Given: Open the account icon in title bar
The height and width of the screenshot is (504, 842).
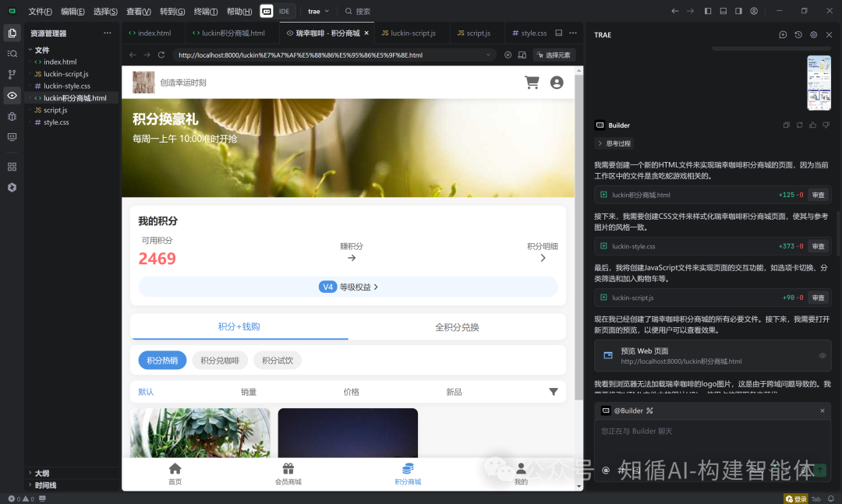Looking at the screenshot, I should click(x=754, y=11).
